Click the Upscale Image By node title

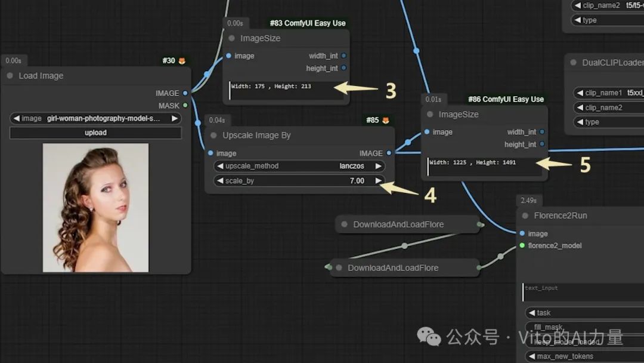[256, 136]
